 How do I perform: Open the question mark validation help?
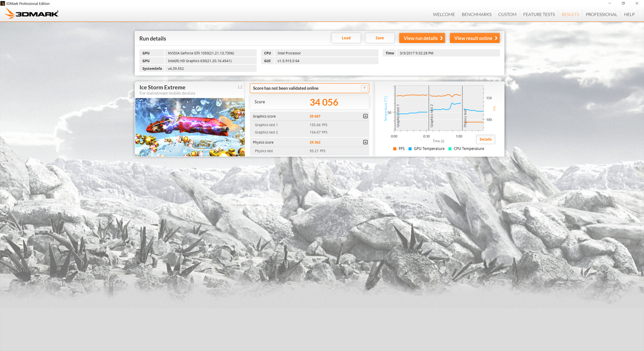tap(364, 88)
